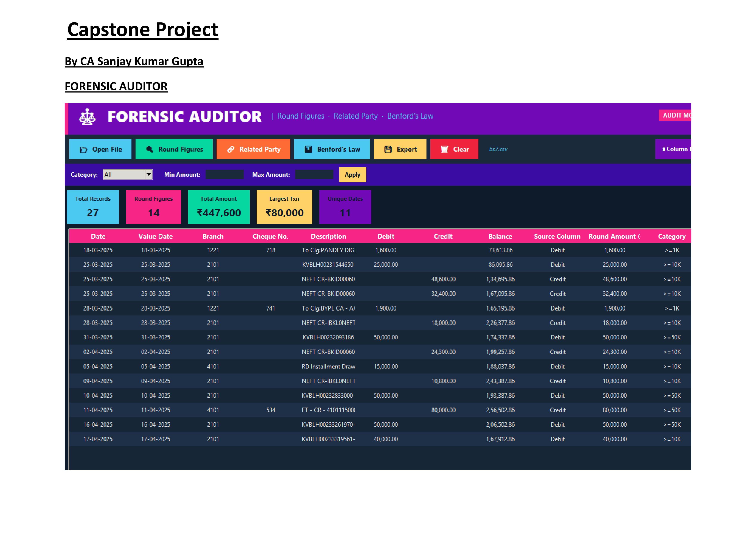This screenshot has width=756, height=535.
Task: Click the chain link icon on Related Party
Action: [231, 150]
